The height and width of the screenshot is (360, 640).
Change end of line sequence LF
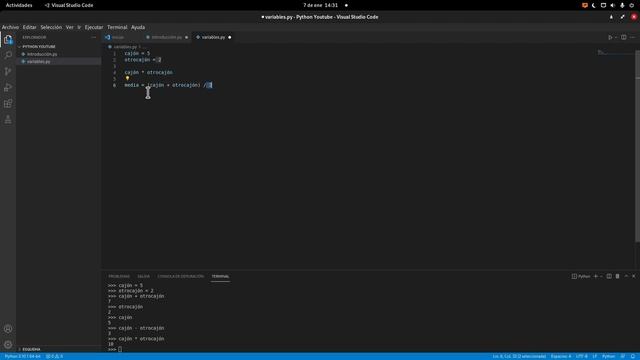click(x=595, y=356)
